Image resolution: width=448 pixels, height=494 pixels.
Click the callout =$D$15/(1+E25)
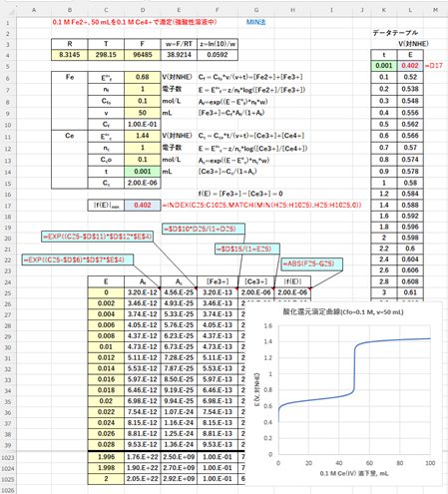[247, 248]
